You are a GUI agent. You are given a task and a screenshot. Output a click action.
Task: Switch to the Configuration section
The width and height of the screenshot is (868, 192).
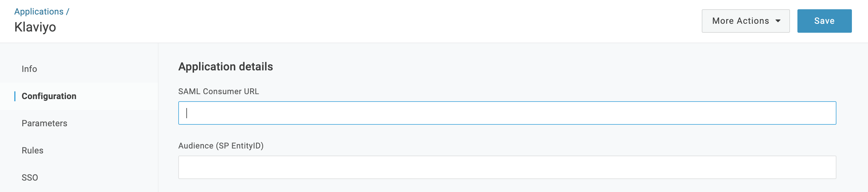[x=49, y=96]
